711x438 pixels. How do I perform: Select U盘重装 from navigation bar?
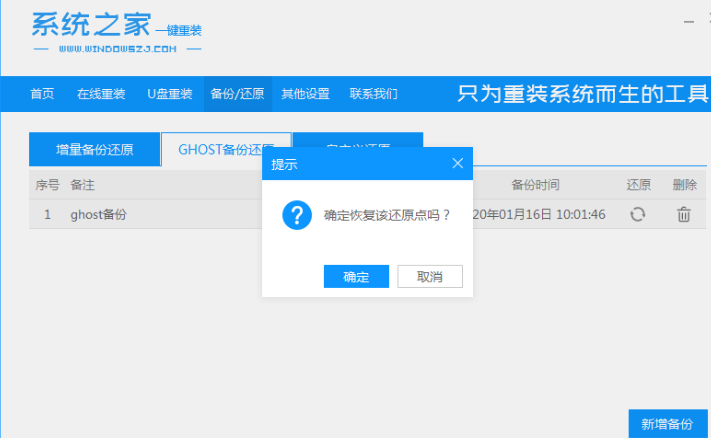[x=169, y=95]
